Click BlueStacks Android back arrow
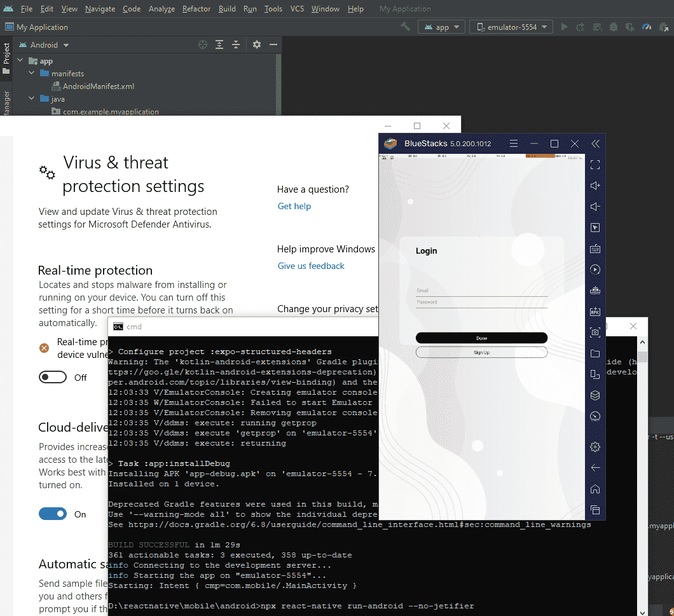This screenshot has width=674, height=616. 595,468
